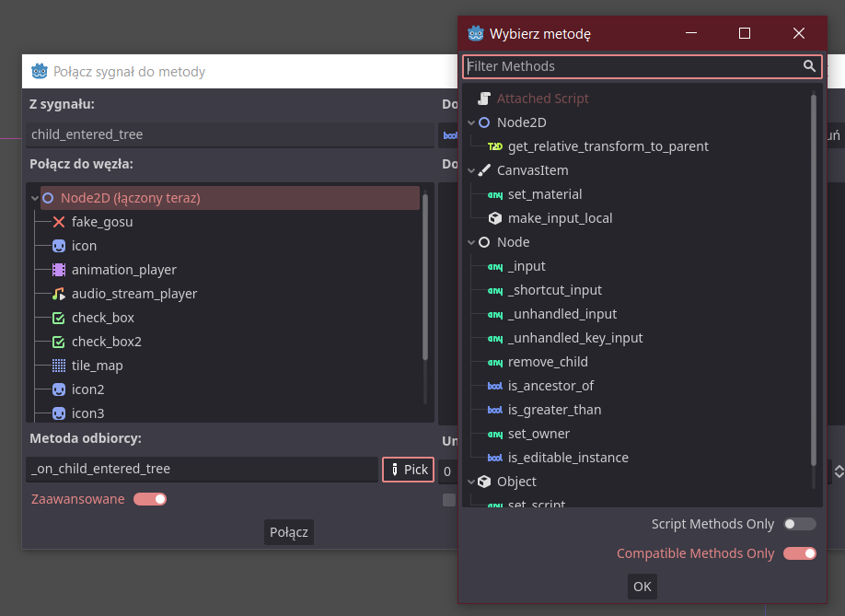Click the Object cube icon

(484, 482)
